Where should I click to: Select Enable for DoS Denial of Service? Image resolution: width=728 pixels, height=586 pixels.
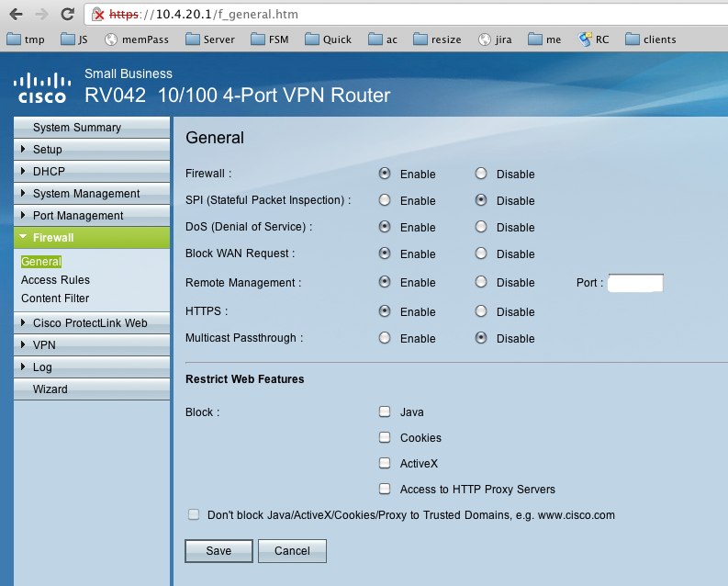(x=385, y=227)
